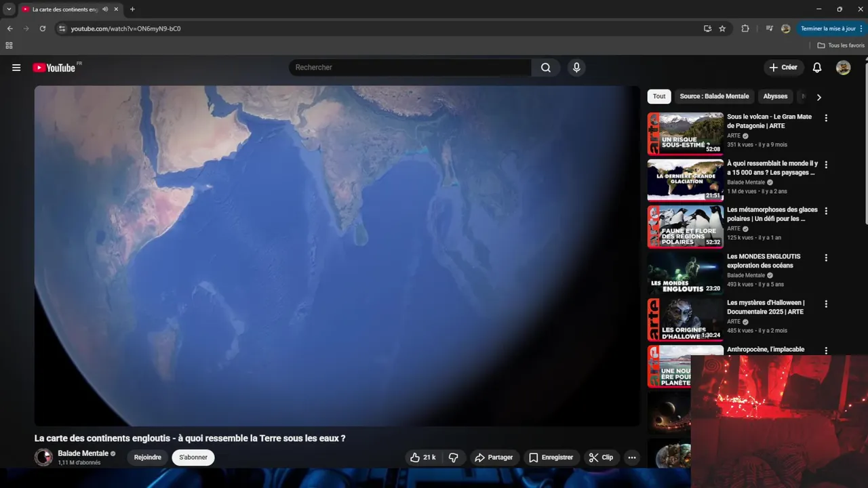The width and height of the screenshot is (868, 488).
Task: Open Les mondes engloutis thumbnail
Action: pyautogui.click(x=686, y=273)
